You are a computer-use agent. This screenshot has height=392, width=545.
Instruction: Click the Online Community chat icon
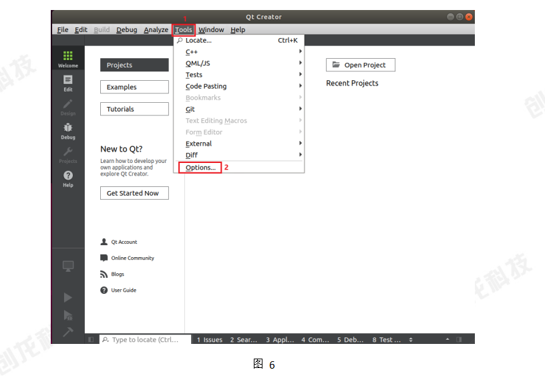pyautogui.click(x=104, y=258)
